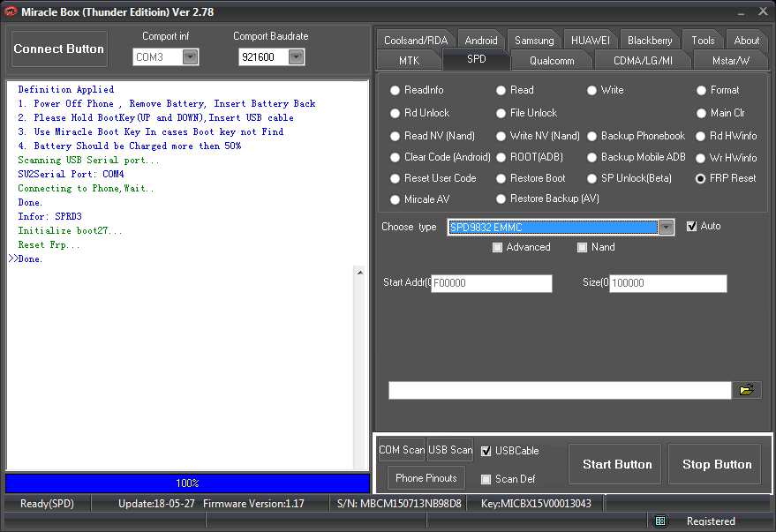Click the 'Reset Frp...' log line
Screen dimensions: 776x532
pyautogui.click(x=49, y=244)
